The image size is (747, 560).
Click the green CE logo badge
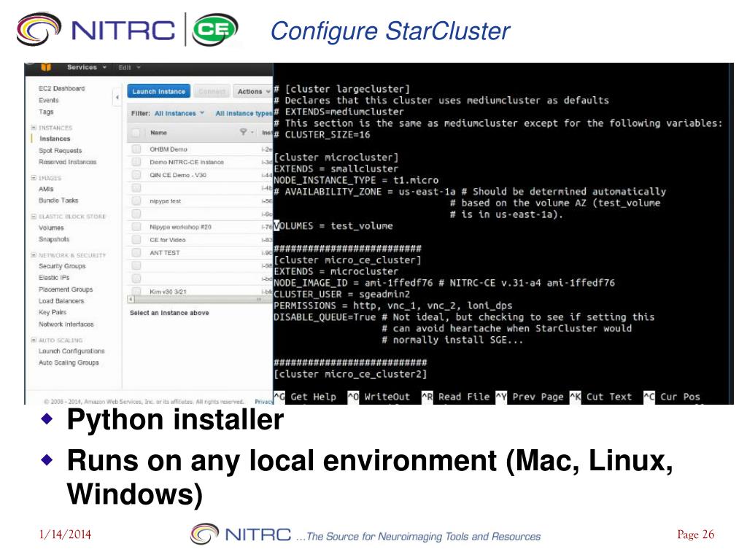[215, 29]
